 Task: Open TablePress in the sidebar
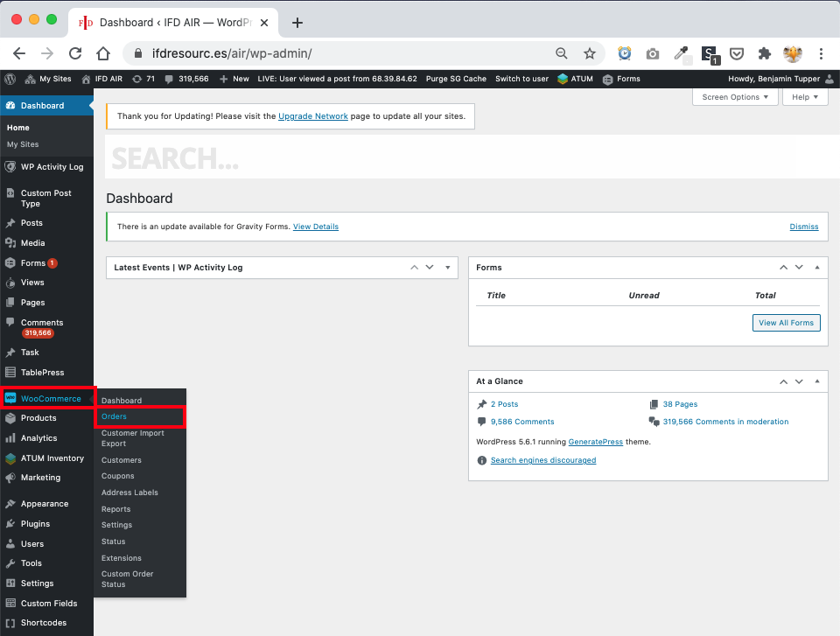46,373
